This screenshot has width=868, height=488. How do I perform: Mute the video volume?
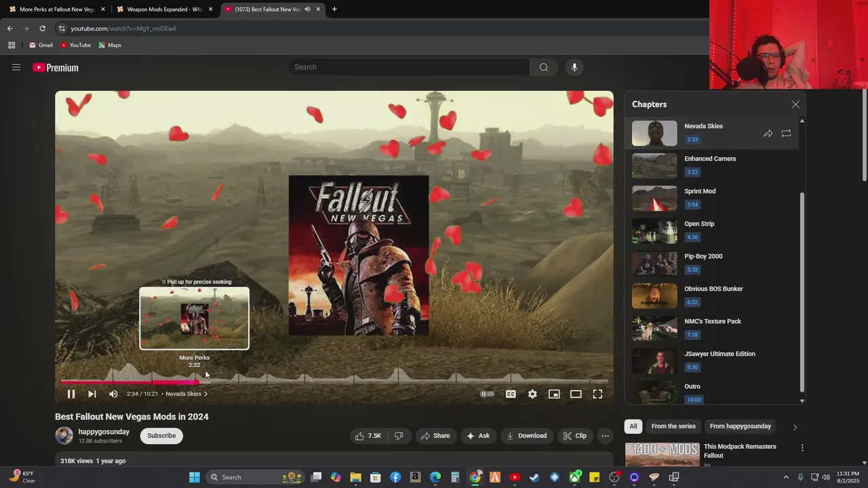(113, 394)
